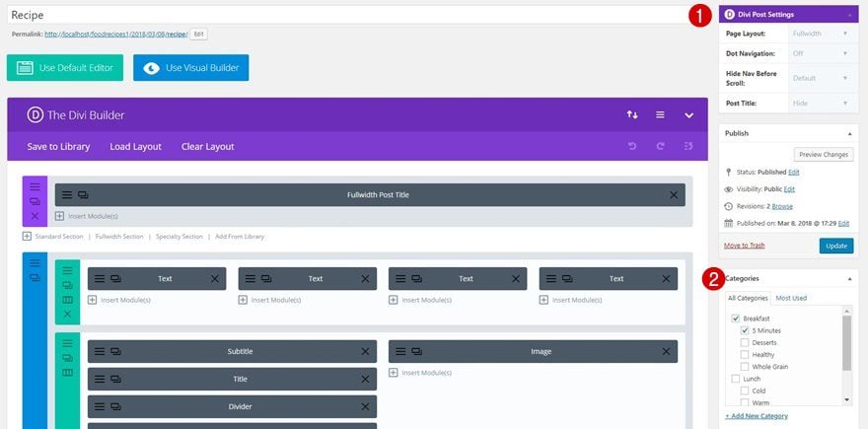
Task: Click Preview Changes button
Action: point(824,155)
